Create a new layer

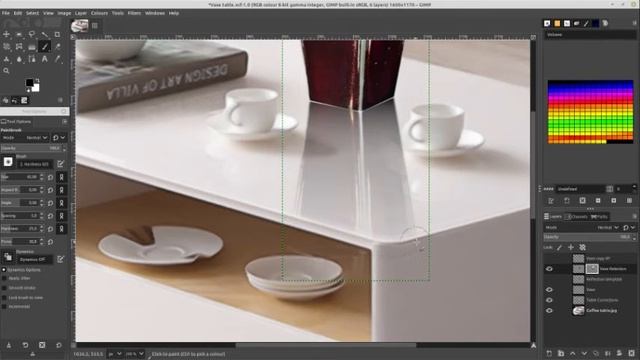[x=549, y=353]
